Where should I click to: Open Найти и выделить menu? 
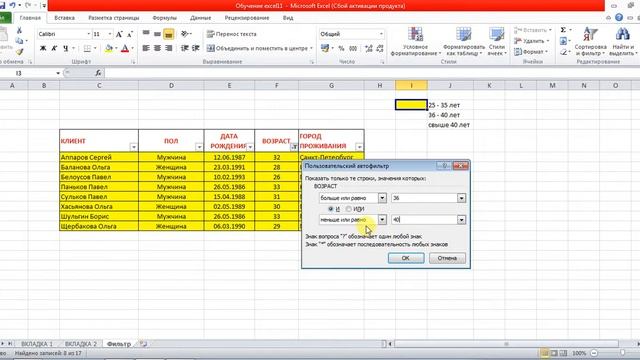click(x=623, y=42)
